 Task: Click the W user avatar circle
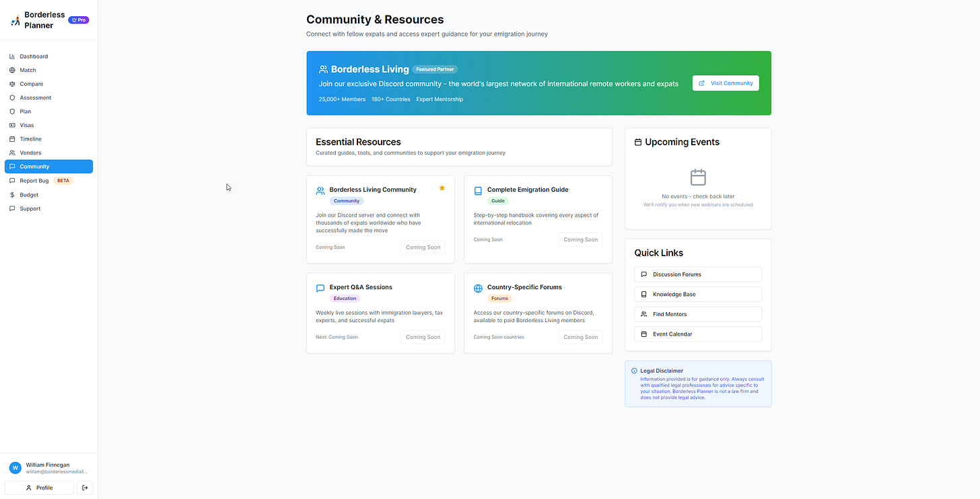(15, 468)
